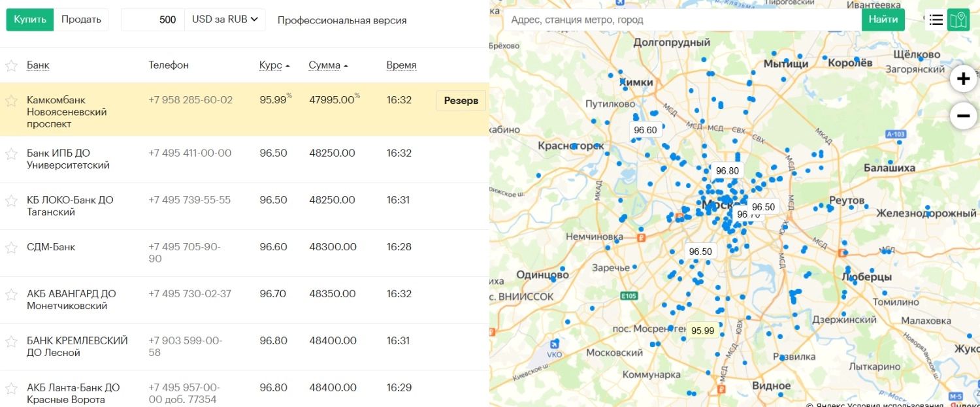
Task: Mark СДМ-Банк as favorite
Action: coord(11,248)
